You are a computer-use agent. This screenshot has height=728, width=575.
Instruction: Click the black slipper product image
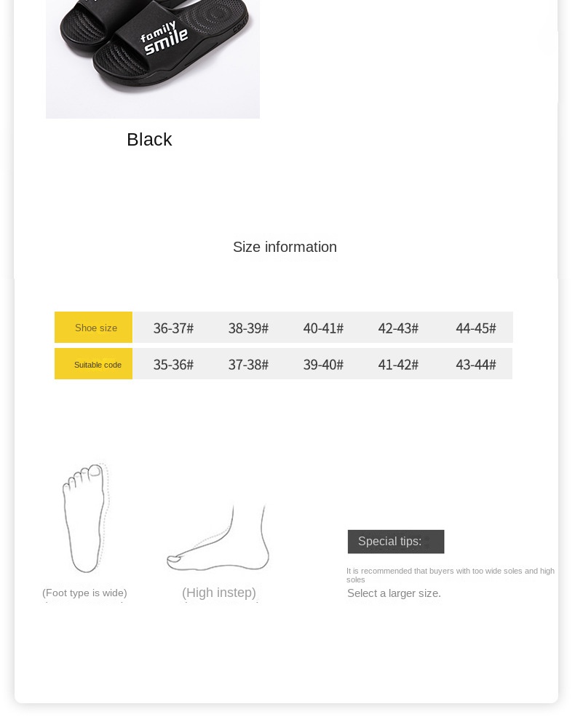tap(153, 58)
